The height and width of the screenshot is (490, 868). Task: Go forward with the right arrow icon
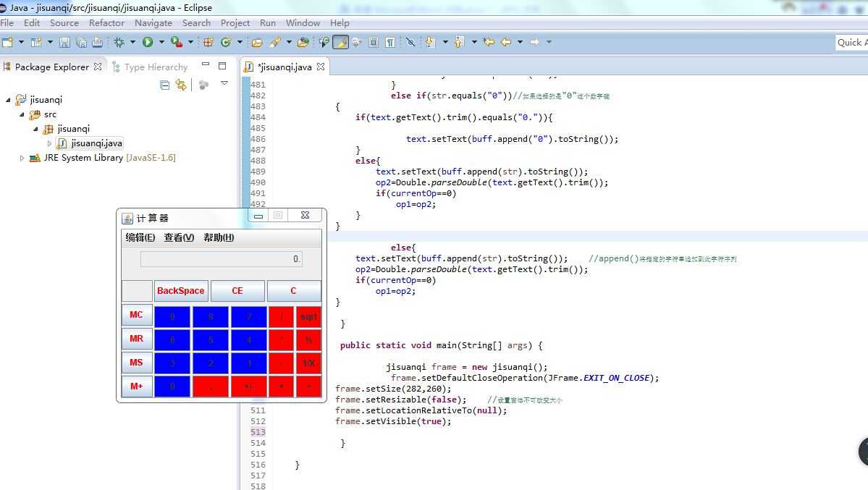tap(534, 42)
